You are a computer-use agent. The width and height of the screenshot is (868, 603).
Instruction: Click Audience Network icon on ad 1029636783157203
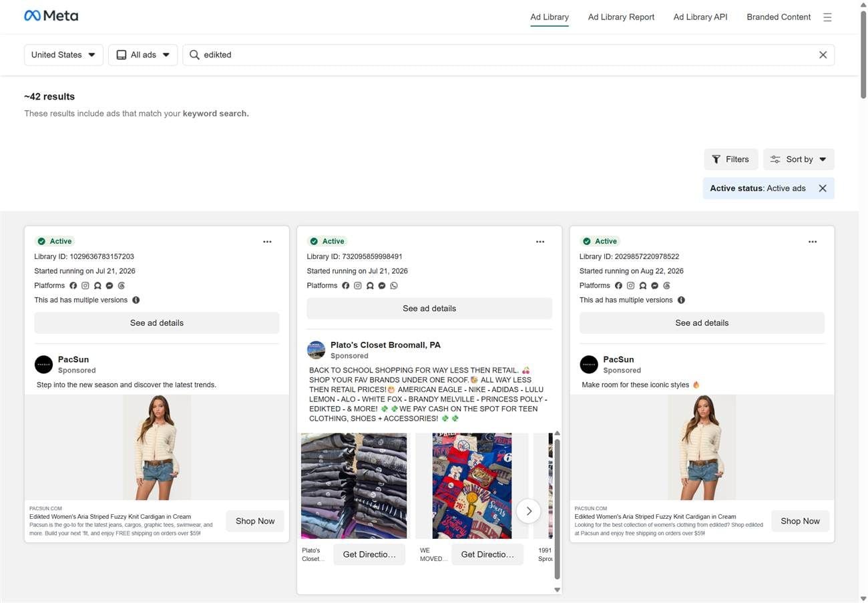pos(97,286)
